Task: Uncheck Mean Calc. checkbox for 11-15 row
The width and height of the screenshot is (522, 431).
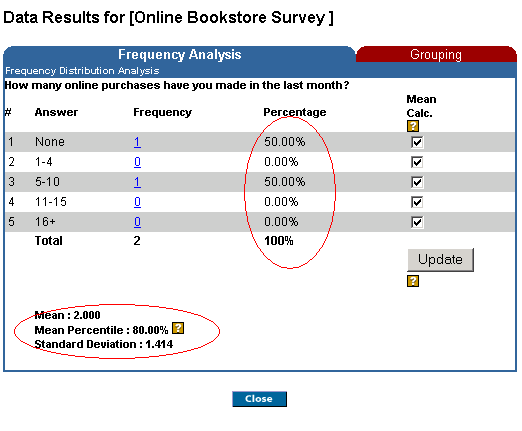Action: pos(417,202)
